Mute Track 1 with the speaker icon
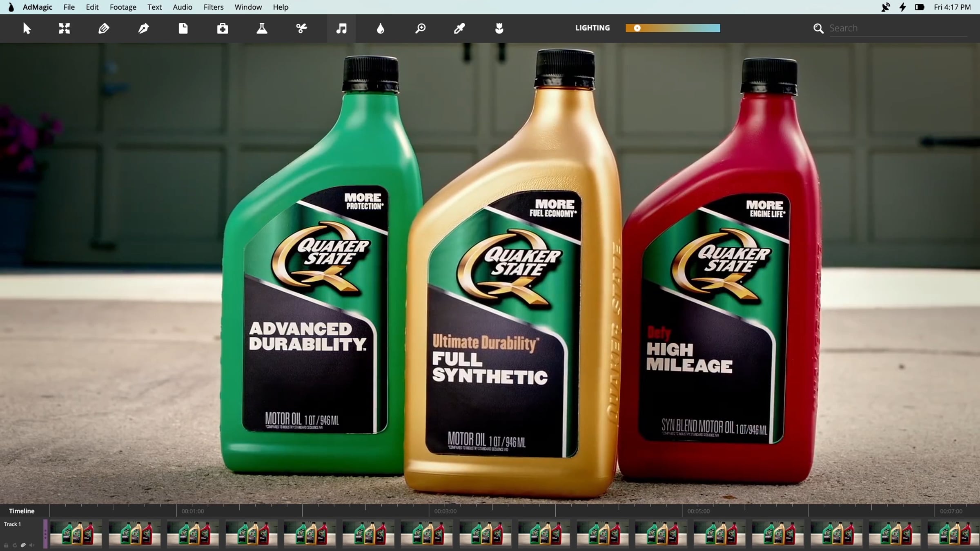 click(32, 545)
